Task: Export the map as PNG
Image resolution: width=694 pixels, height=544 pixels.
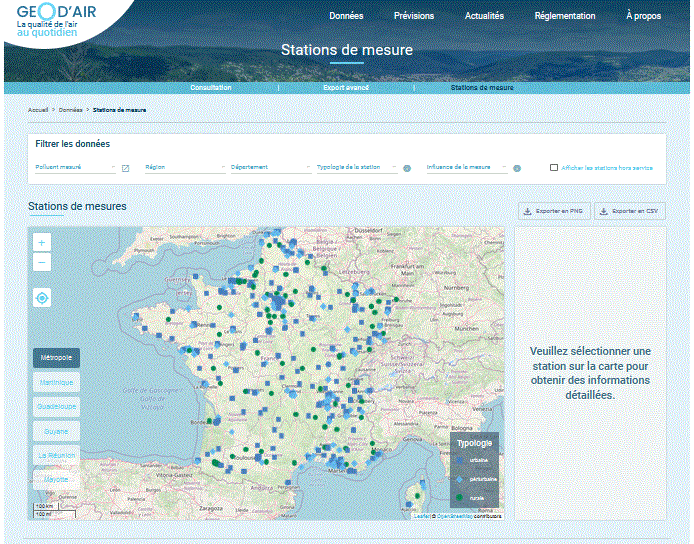Action: [x=555, y=211]
